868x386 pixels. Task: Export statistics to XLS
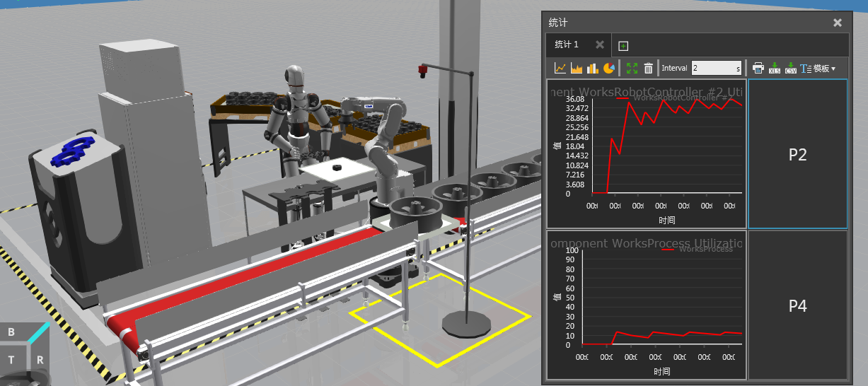(x=775, y=68)
